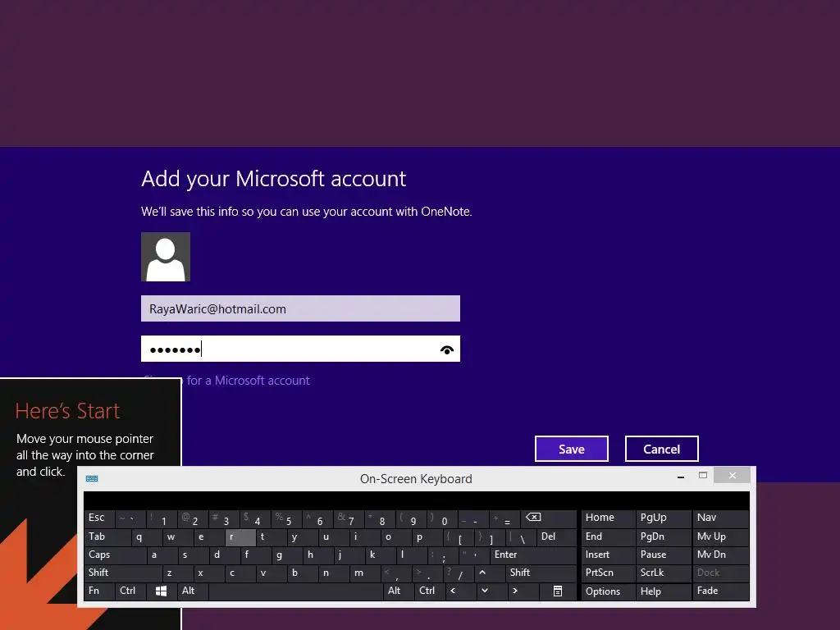
Task: Tap the right arrow key
Action: pyautogui.click(x=523, y=591)
